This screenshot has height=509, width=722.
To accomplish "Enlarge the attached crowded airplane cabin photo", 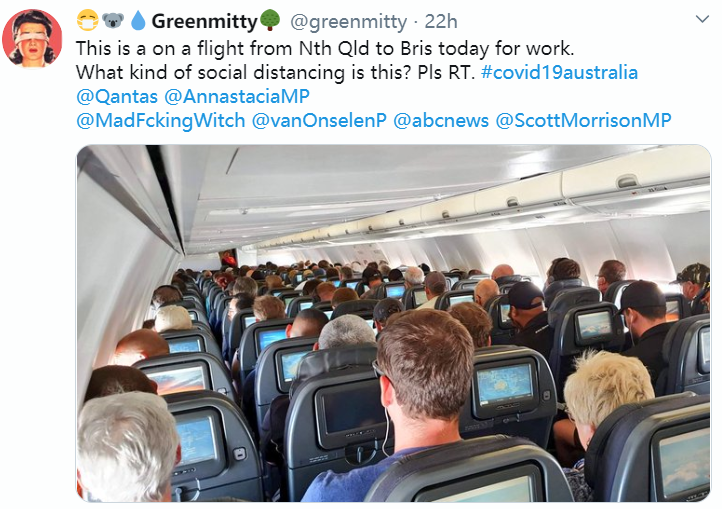I will (394, 323).
